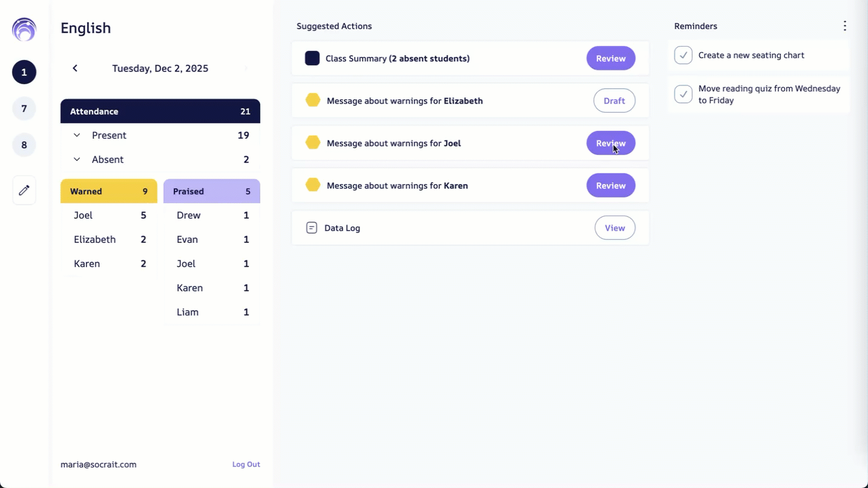Switch to the Praised list
The width and height of the screenshot is (868, 488).
pyautogui.click(x=211, y=191)
